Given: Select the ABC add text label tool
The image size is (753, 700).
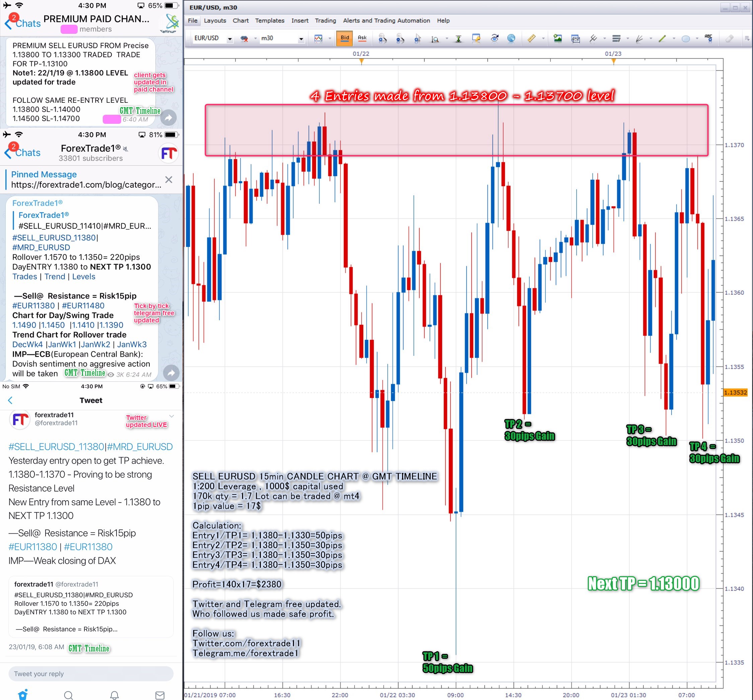Looking at the screenshot, I should pos(708,38).
